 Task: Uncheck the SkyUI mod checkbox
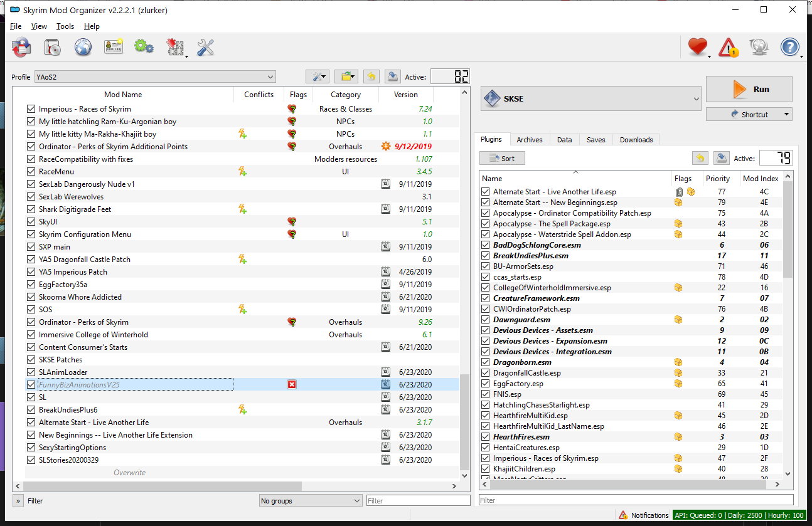31,221
